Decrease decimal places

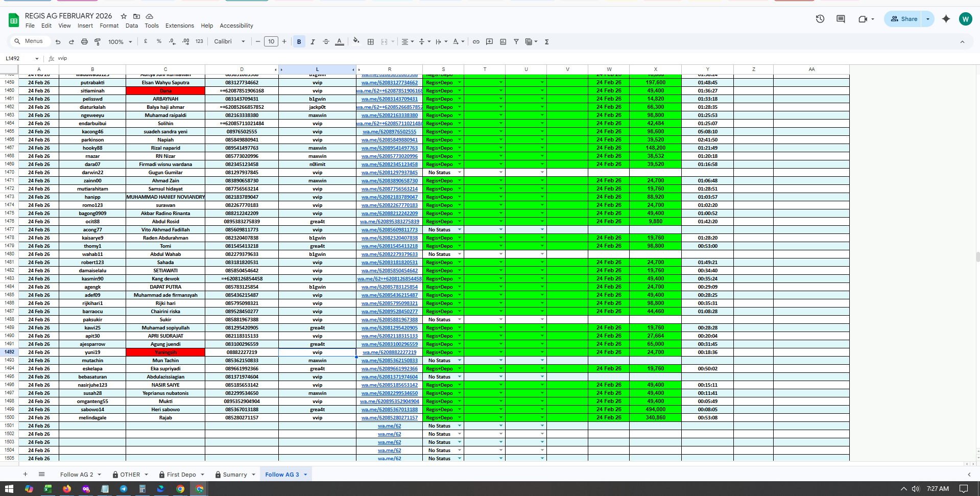(x=172, y=41)
